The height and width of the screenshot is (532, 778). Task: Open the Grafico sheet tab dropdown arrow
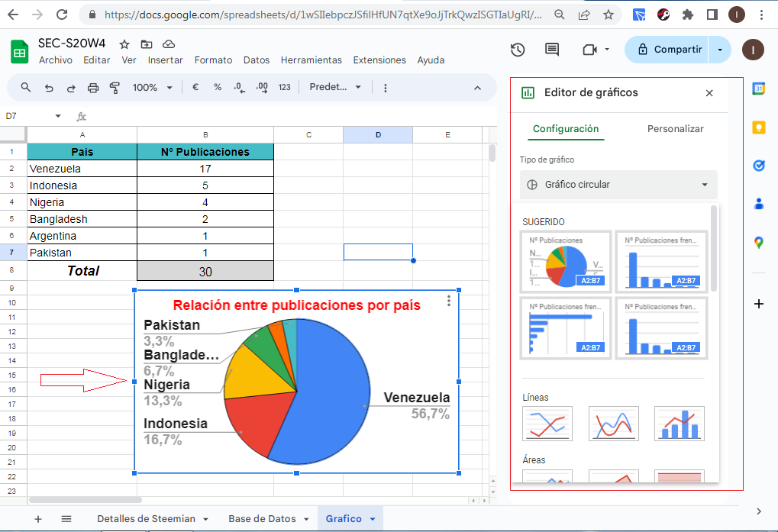pyautogui.click(x=373, y=519)
